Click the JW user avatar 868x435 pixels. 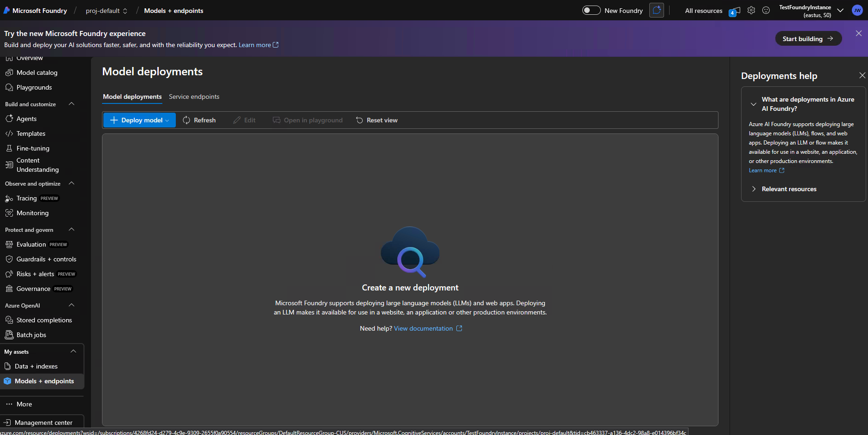(857, 11)
